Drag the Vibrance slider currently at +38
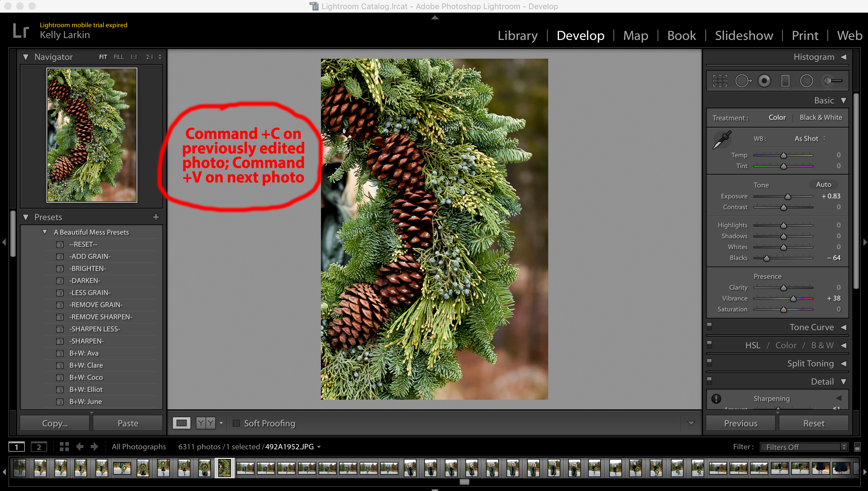 [x=792, y=298]
